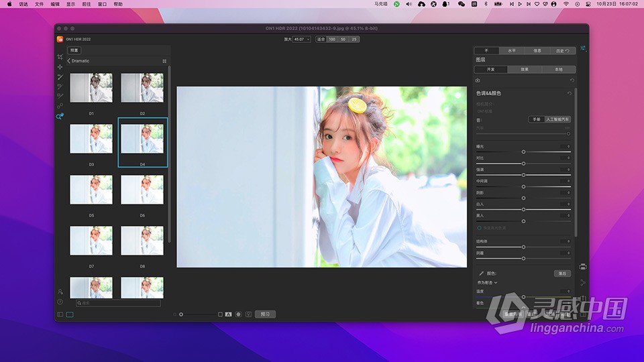Adjust the 对比 contrast slider
644x362 pixels.
point(523,164)
